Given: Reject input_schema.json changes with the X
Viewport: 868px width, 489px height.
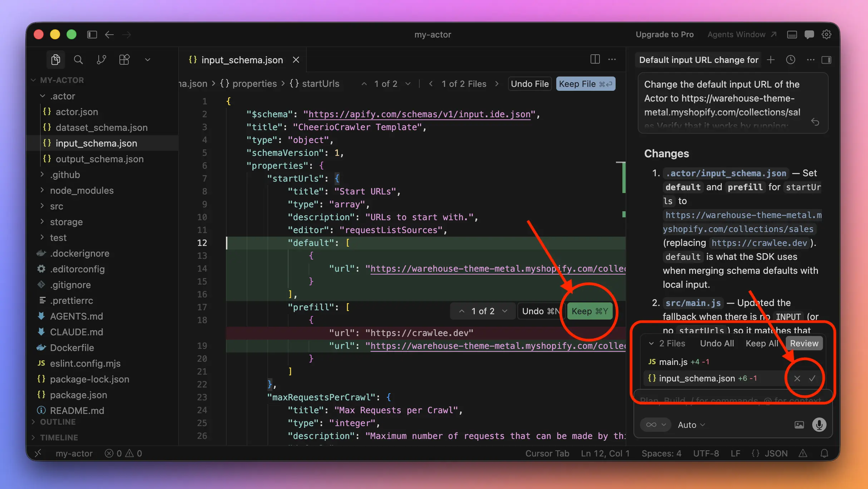Looking at the screenshot, I should tap(797, 379).
